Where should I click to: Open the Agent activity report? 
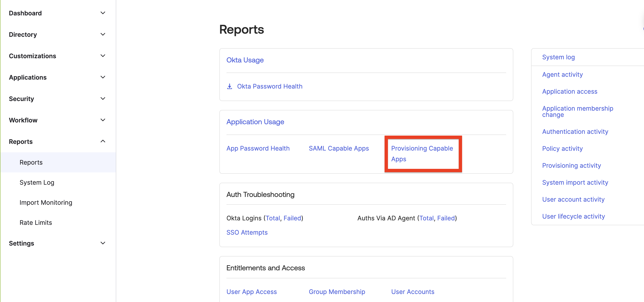[562, 74]
